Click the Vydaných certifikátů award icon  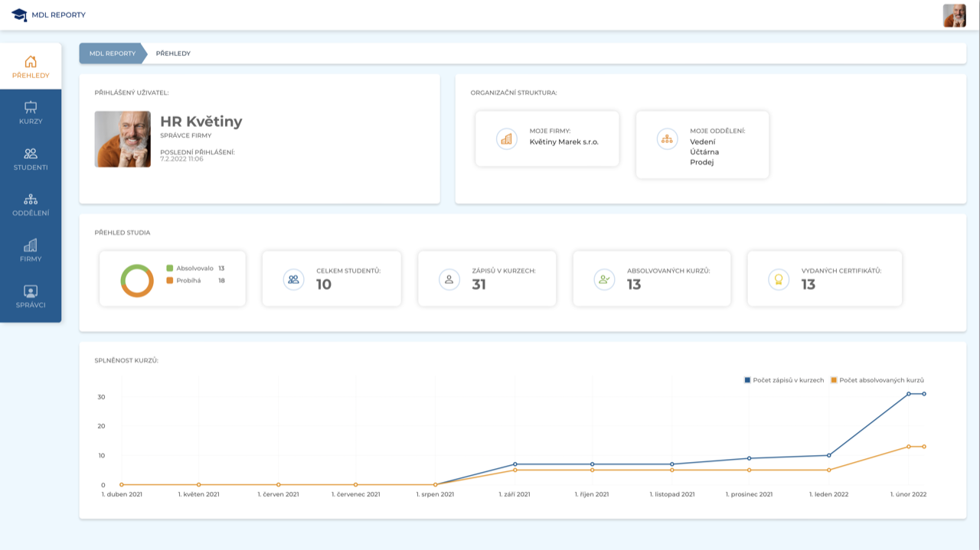(x=779, y=279)
